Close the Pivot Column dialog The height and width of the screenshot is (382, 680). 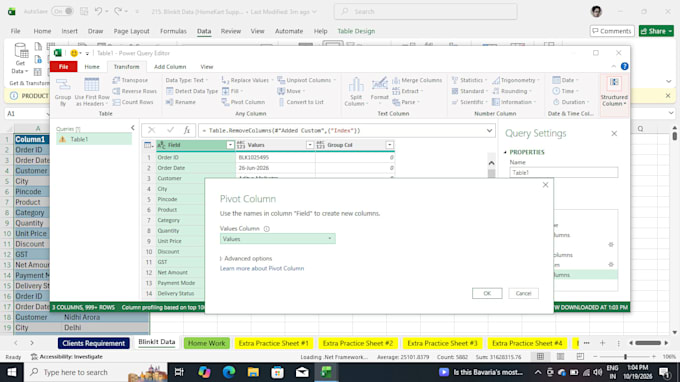[545, 185]
